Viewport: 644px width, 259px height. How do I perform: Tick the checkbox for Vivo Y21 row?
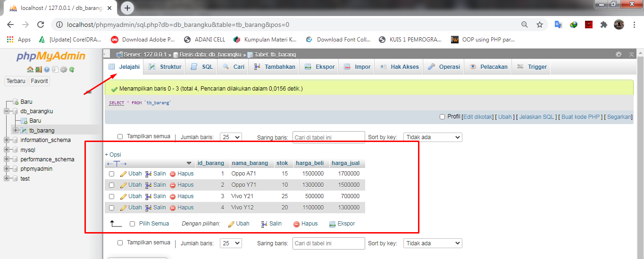(112, 196)
